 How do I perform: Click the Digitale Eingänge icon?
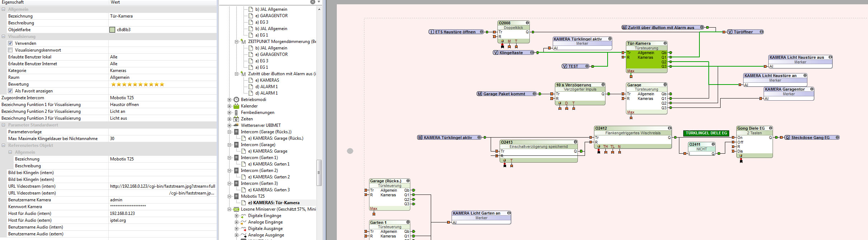pos(243,216)
